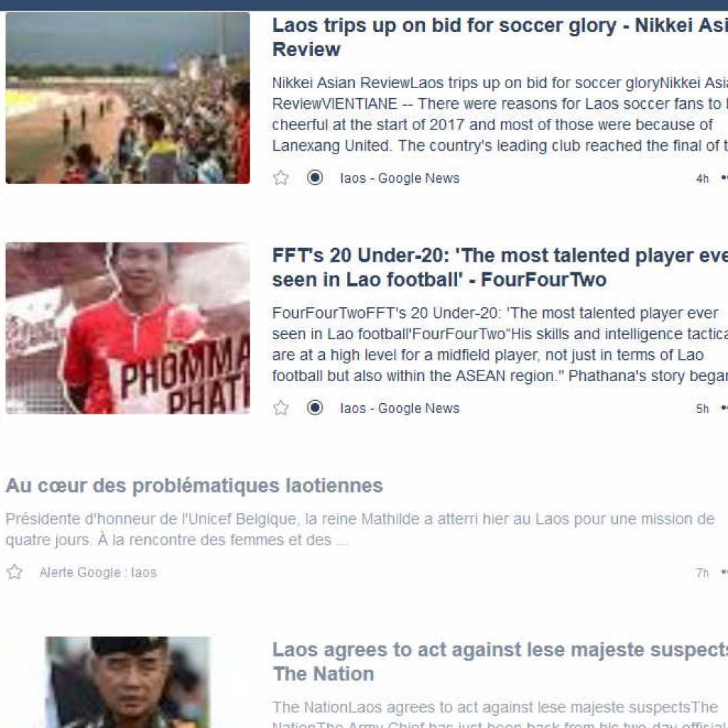The height and width of the screenshot is (728, 728).
Task: Star the Au cœur des problématiques article
Action: [14, 572]
